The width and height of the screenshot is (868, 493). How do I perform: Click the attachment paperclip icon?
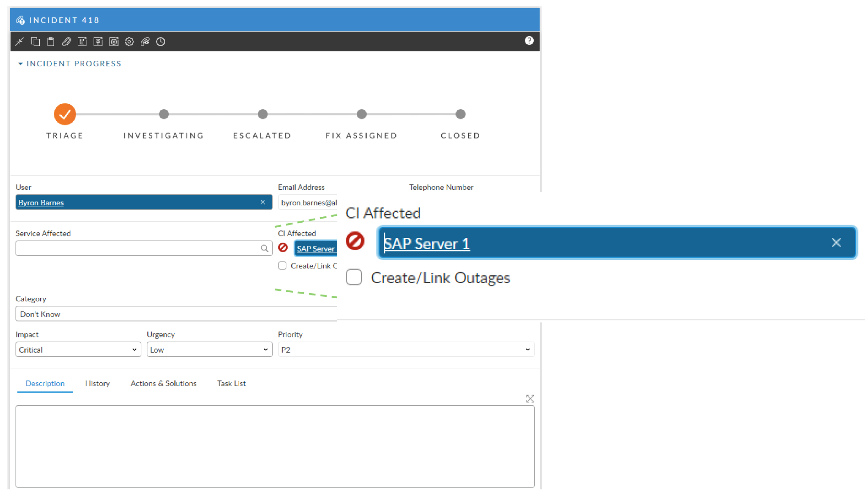(x=66, y=41)
